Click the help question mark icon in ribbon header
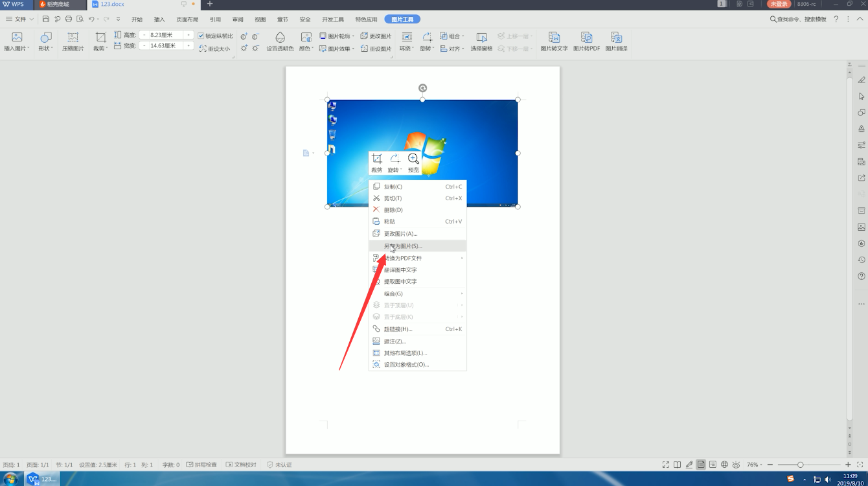 (x=836, y=19)
